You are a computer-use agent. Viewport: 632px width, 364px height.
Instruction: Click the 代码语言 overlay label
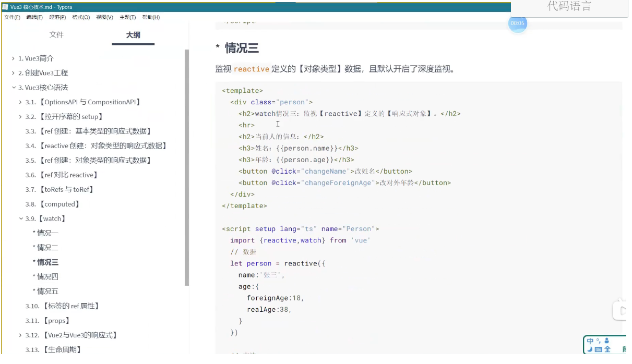point(569,6)
